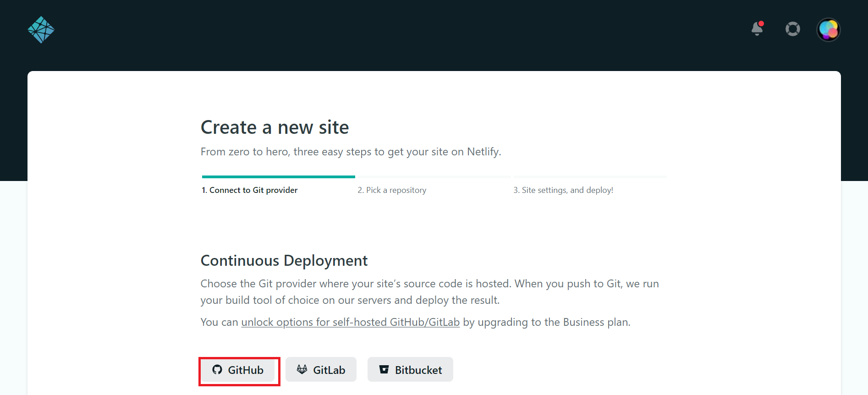Click the Netlify logo in header

(x=41, y=30)
